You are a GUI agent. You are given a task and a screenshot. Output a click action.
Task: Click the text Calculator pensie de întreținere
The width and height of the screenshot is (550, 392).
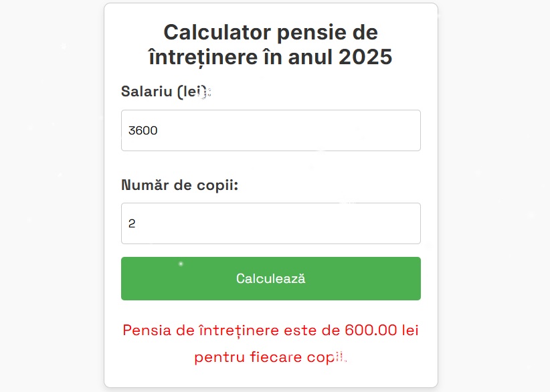click(270, 32)
